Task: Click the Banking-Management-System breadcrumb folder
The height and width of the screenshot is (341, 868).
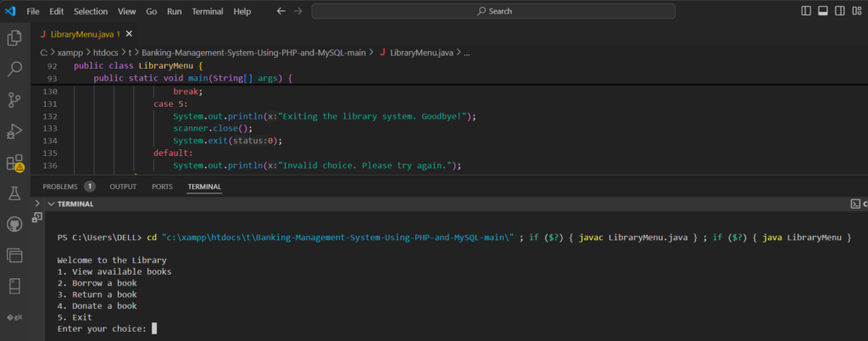Action: click(x=254, y=53)
